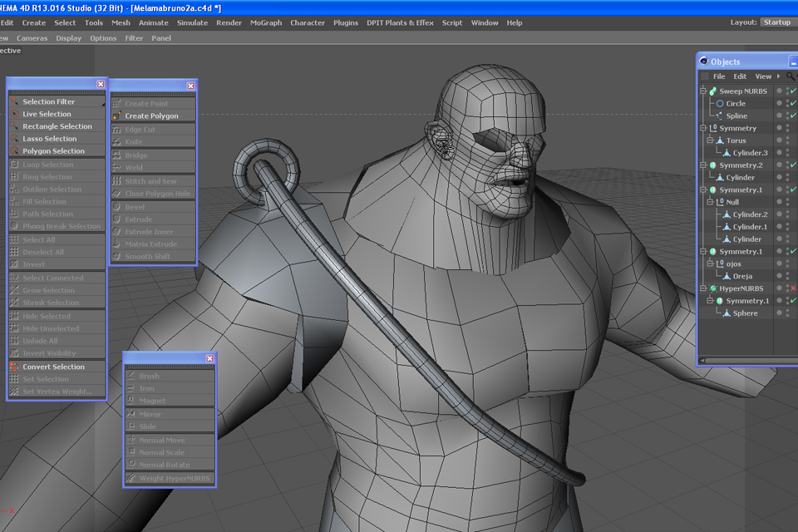The width and height of the screenshot is (798, 532).
Task: Click the Objects panel search magnifier
Action: click(x=790, y=76)
